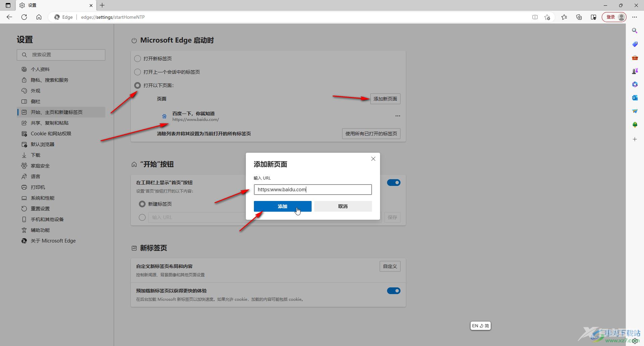Click 自定义 button for new tab page
The height and width of the screenshot is (346, 644).
click(x=390, y=266)
